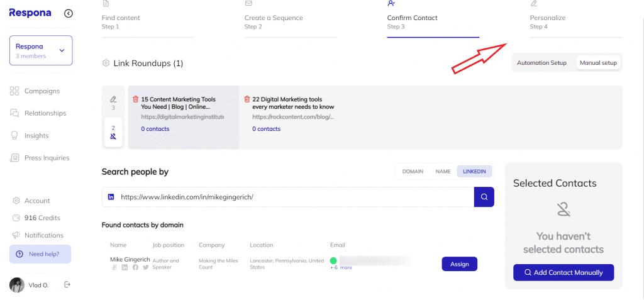Click the Account gear icon
Viewport: 644px width, 300px height.
point(16,201)
